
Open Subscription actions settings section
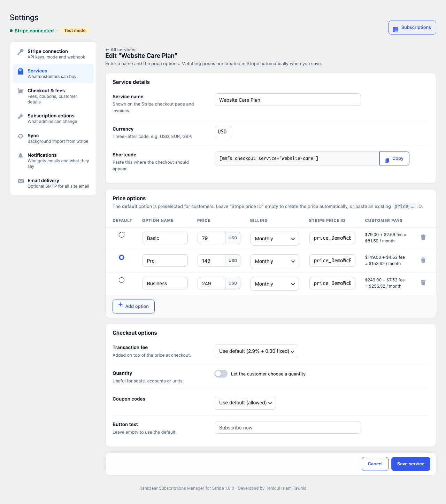pyautogui.click(x=53, y=118)
